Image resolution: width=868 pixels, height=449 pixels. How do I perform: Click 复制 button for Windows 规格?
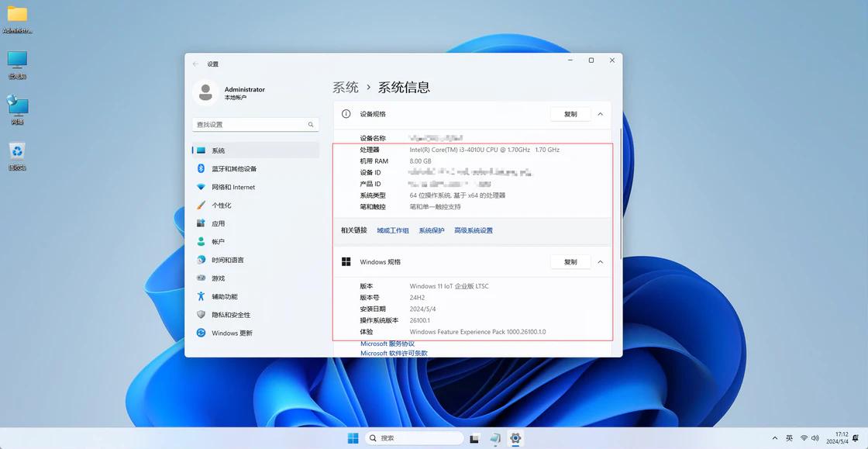570,261
